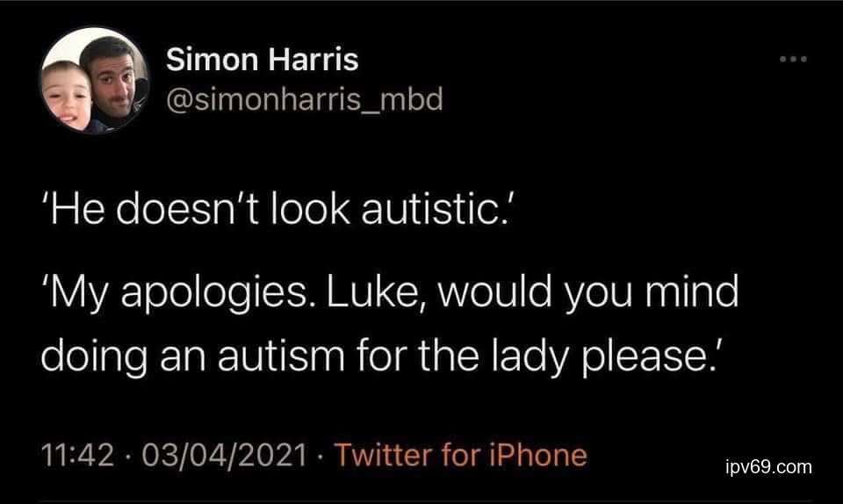Open the Simon Harris display name

coord(262,59)
